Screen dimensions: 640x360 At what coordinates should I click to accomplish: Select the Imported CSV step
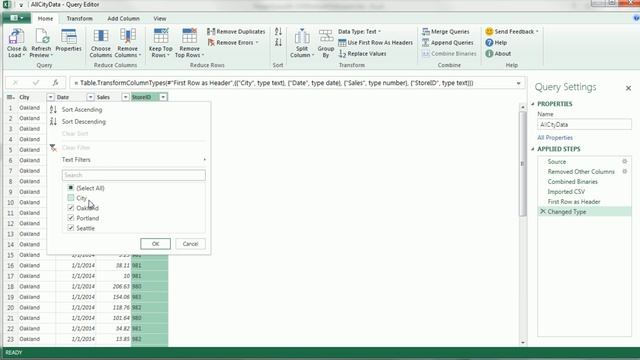pyautogui.click(x=566, y=191)
